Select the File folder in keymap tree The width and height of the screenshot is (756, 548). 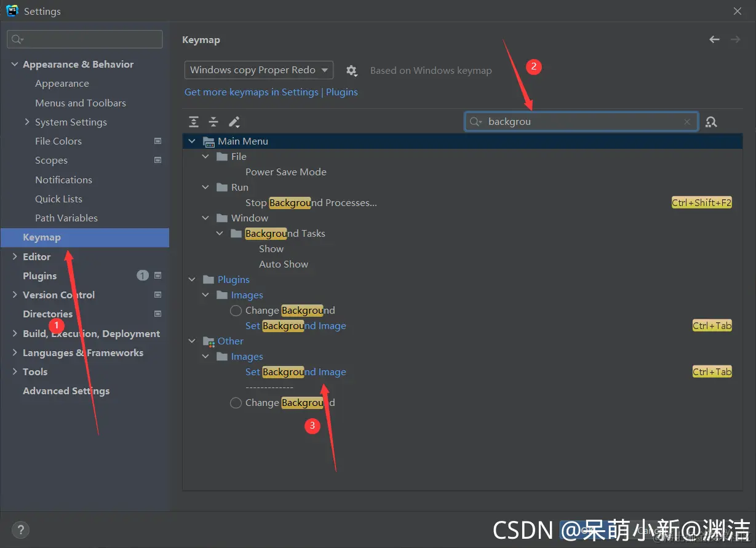pos(239,157)
